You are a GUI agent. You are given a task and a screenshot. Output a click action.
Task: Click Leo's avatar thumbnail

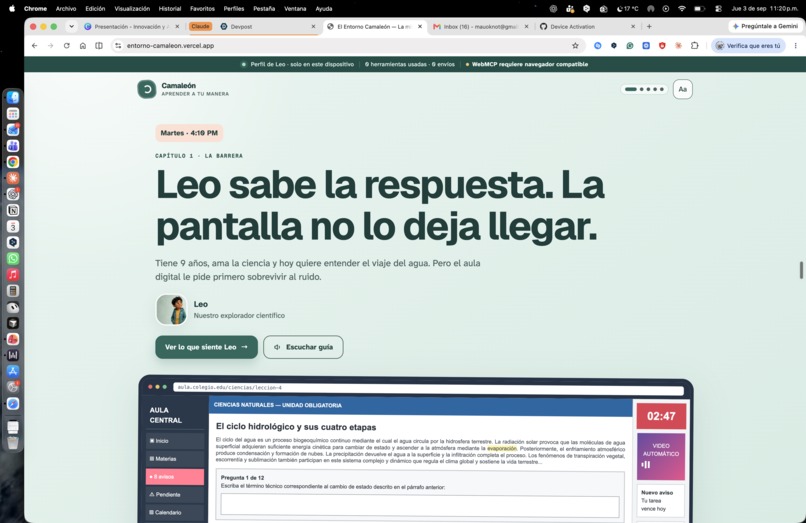tap(172, 310)
